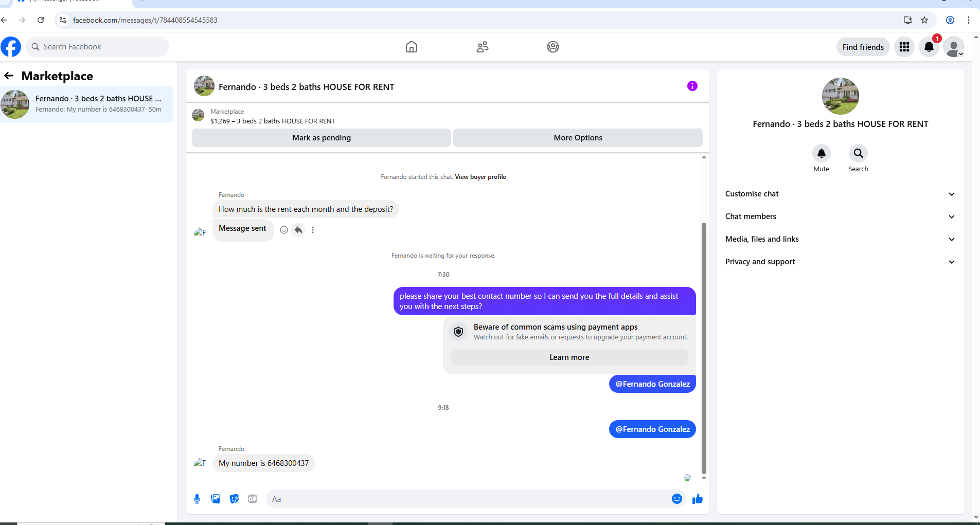
Task: Send a thumbs-up like
Action: [698, 499]
